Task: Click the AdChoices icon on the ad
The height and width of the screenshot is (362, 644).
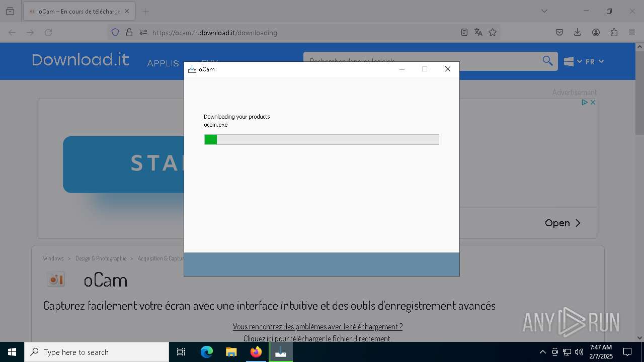Action: pos(585,102)
